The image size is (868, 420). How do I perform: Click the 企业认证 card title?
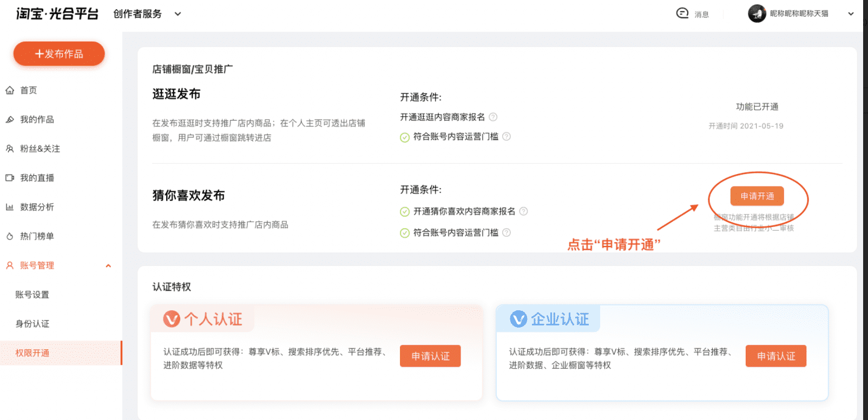[560, 319]
